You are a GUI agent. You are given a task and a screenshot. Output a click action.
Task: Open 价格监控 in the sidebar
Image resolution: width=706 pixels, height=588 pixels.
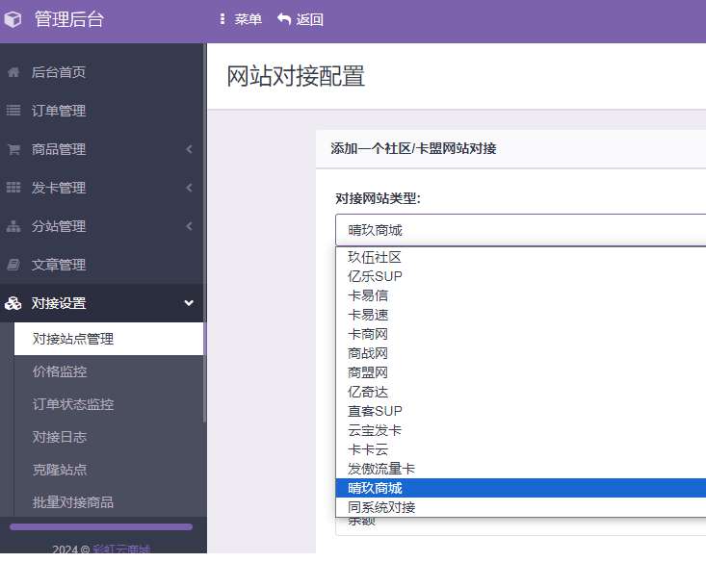(60, 371)
